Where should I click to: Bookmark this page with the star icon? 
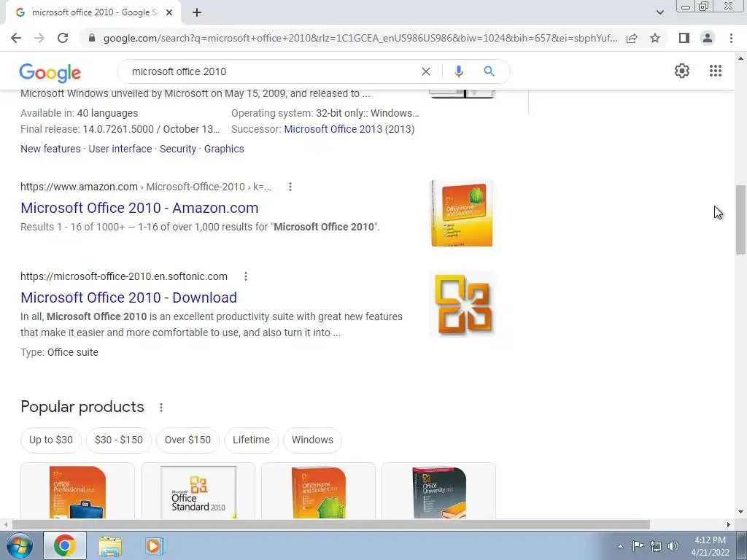[x=655, y=38]
